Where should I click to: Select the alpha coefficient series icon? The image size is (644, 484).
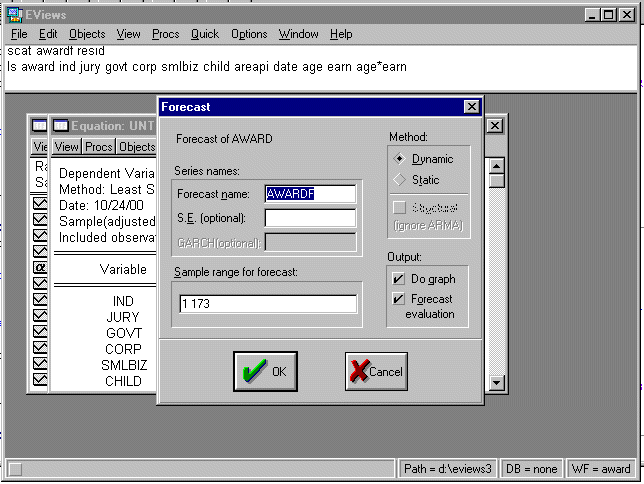pos(40,268)
